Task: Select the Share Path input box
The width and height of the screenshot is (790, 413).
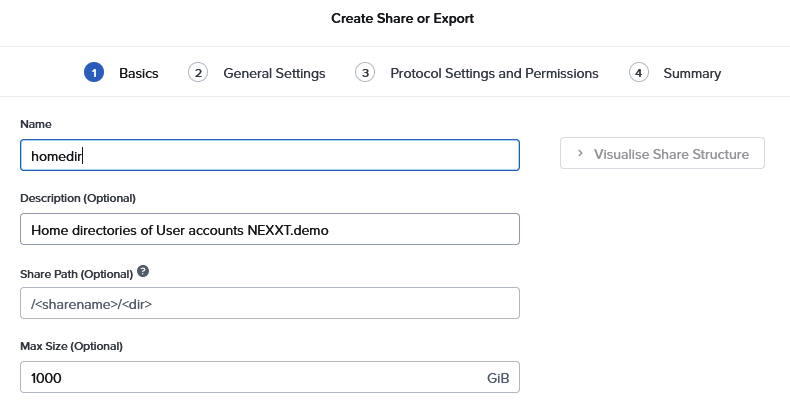Action: pyautogui.click(x=269, y=303)
